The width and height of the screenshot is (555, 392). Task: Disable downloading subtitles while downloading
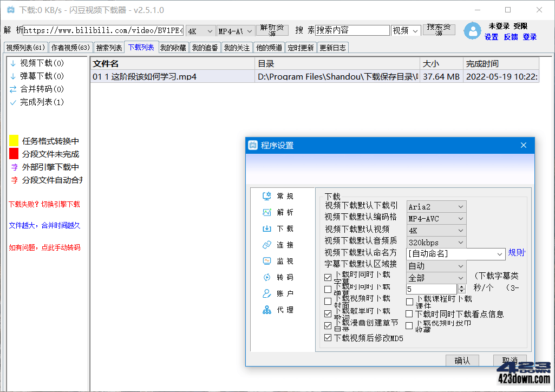[x=328, y=277]
